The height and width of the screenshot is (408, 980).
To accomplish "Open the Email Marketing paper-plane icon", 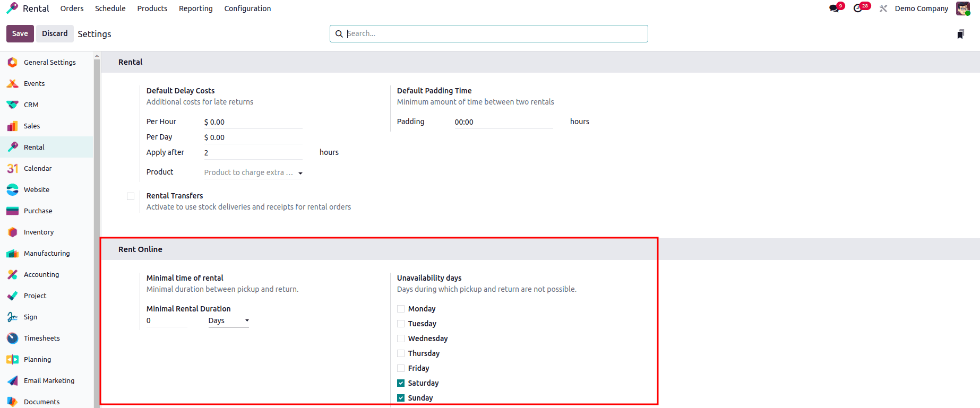I will (13, 380).
